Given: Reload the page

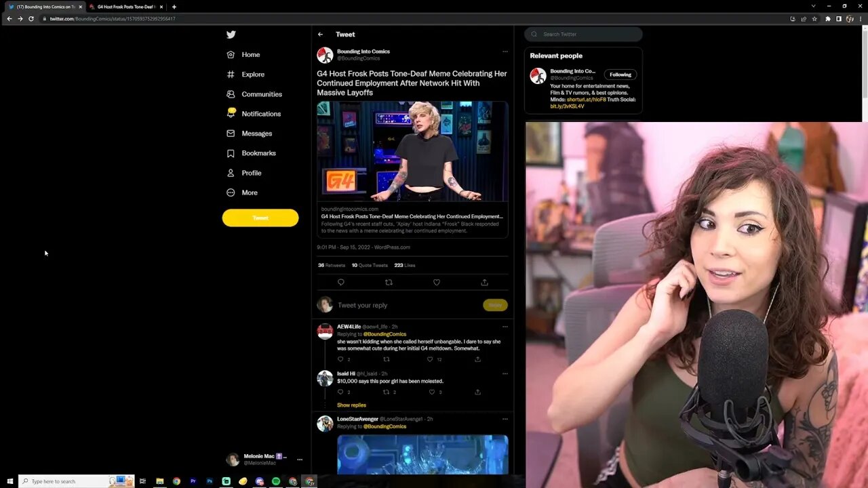Looking at the screenshot, I should pos(31,19).
